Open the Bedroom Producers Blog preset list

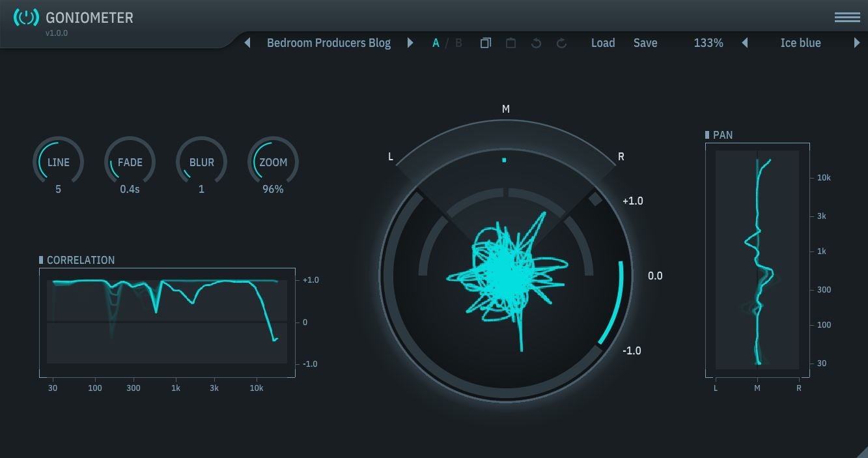click(x=329, y=43)
